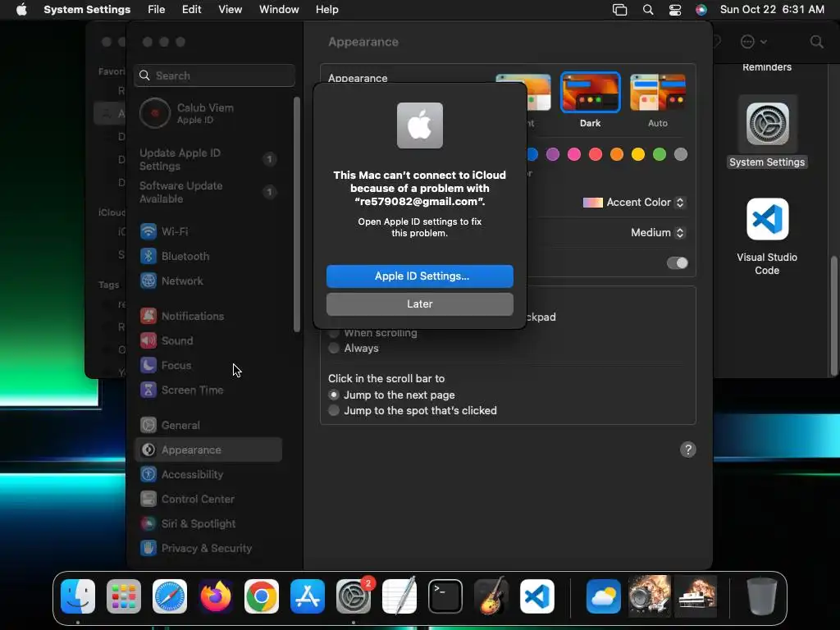Launch Firefox from the Dock

point(216,596)
